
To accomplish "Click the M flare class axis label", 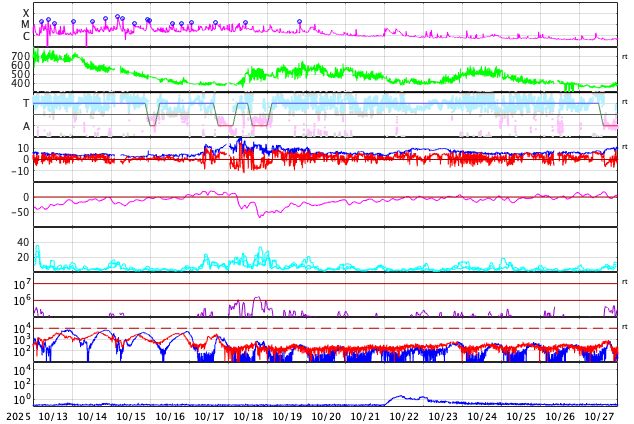I will click(26, 25).
